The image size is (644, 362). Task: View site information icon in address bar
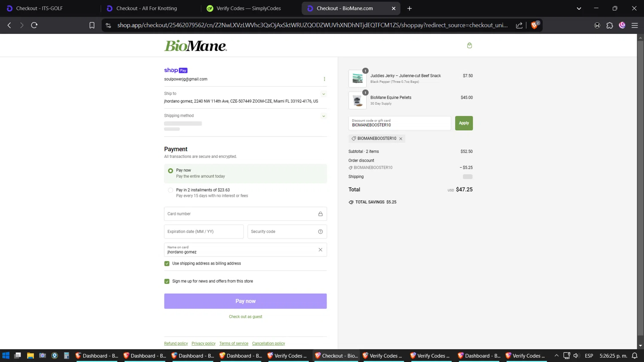pyautogui.click(x=108, y=25)
